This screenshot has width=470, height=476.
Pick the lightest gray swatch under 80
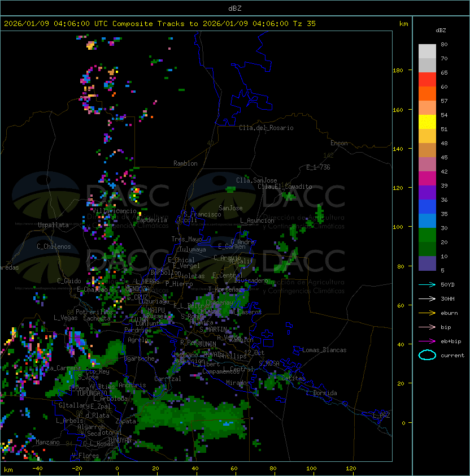point(427,51)
